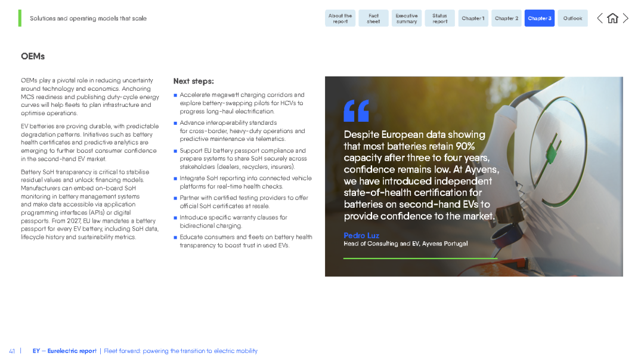The width and height of the screenshot is (644, 363).
Task: Click footer title Fleet forward: powering the transition
Action: pos(181,350)
